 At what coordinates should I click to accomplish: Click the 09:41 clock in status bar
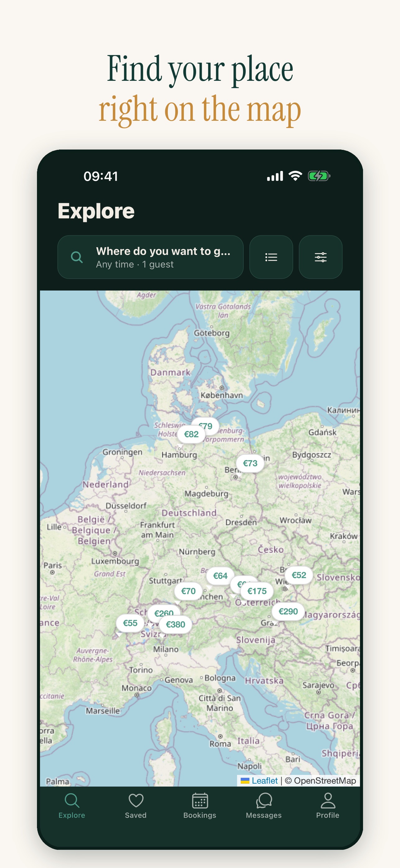click(x=101, y=176)
